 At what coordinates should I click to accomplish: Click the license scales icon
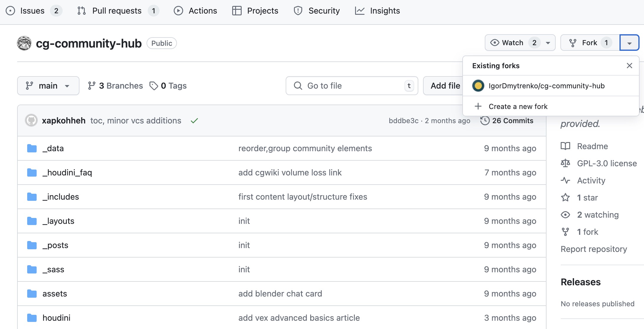565,163
